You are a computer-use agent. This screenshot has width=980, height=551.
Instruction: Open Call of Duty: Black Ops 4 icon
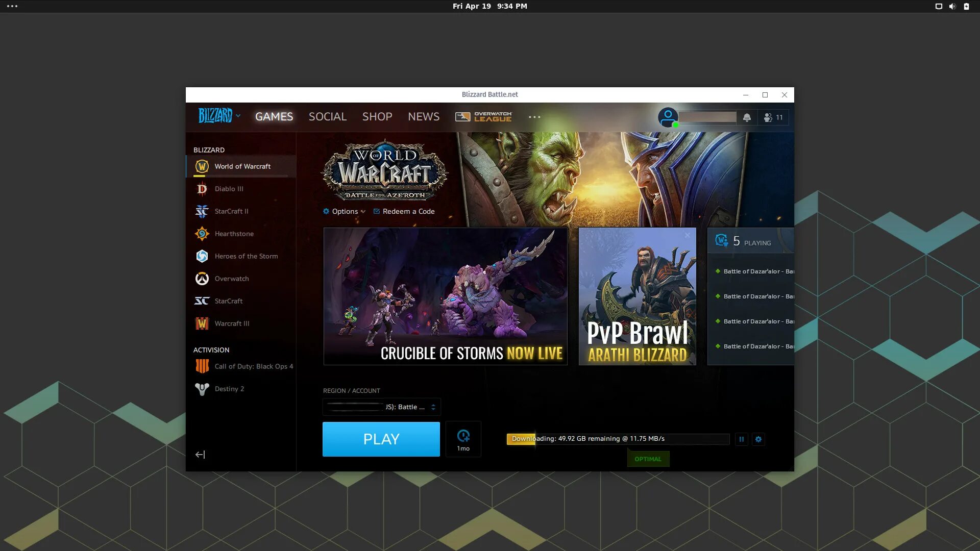(x=202, y=366)
